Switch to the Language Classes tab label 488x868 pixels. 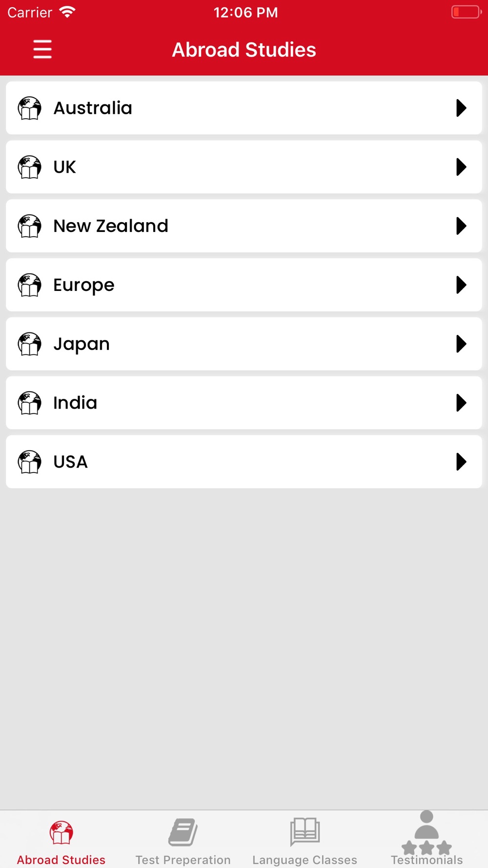pos(305,860)
